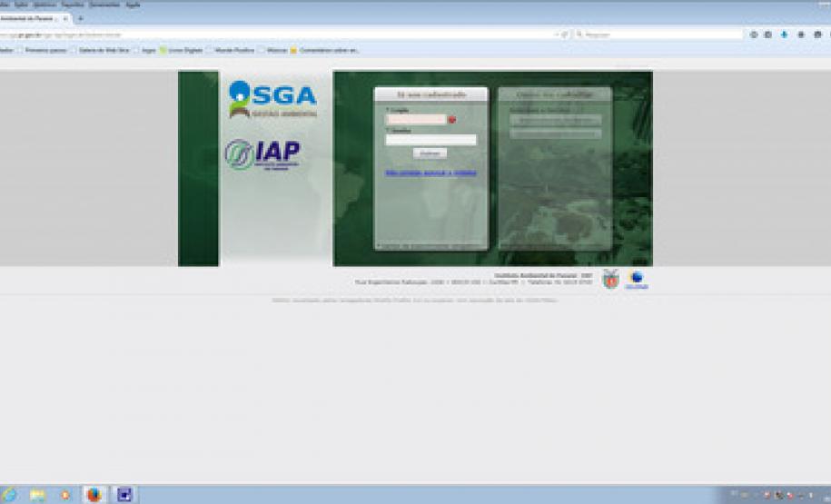Launch Firefox from the Windows taskbar

click(x=94, y=495)
